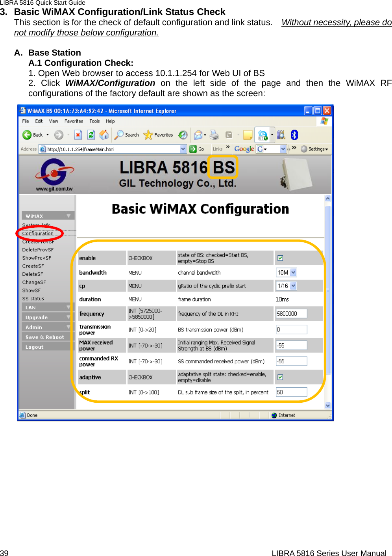Click the MAX received power field

[291, 345]
